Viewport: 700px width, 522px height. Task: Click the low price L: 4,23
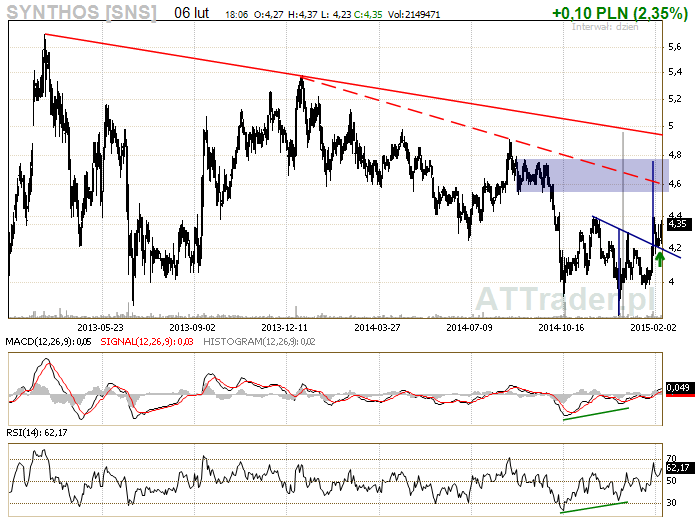pyautogui.click(x=336, y=15)
